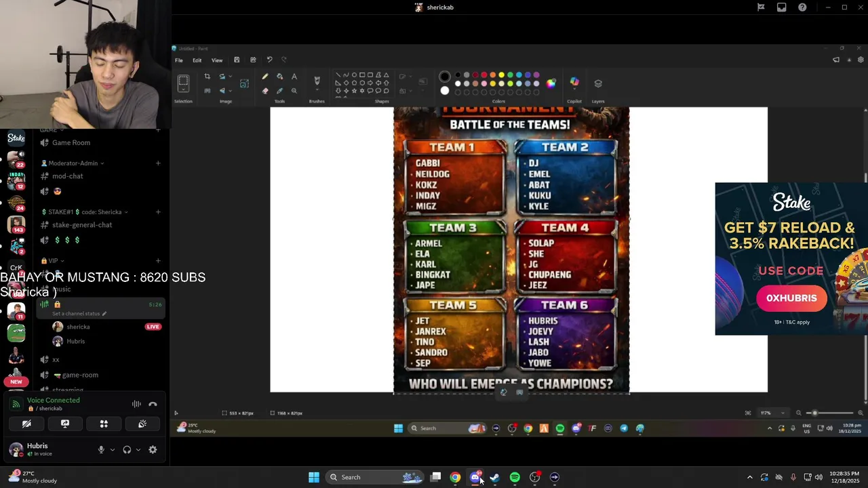This screenshot has width=868, height=488.
Task: Open the Flip dropdown arrow in Paint
Action: [x=230, y=90]
